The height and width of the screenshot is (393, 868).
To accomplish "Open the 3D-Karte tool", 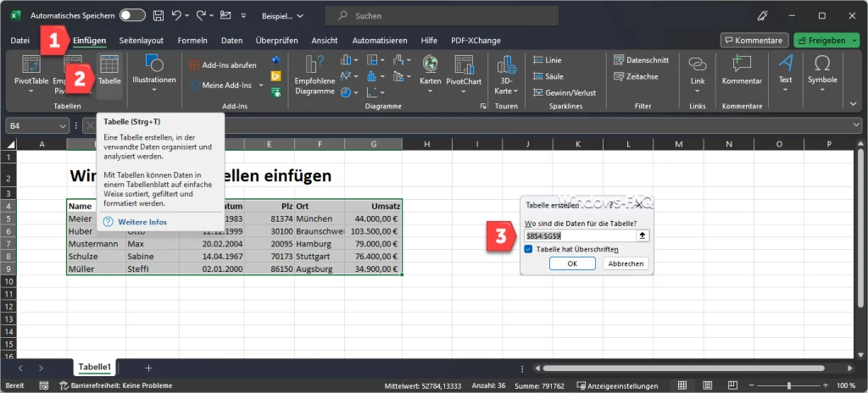I will coord(507,75).
